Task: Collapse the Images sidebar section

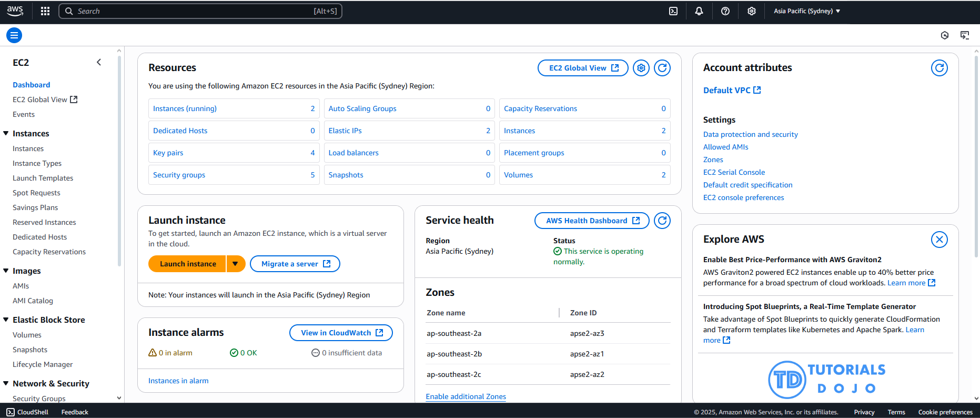Action: point(6,271)
